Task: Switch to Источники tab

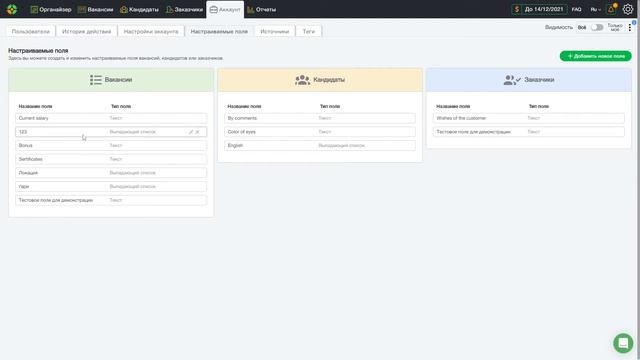Action: pos(275,31)
